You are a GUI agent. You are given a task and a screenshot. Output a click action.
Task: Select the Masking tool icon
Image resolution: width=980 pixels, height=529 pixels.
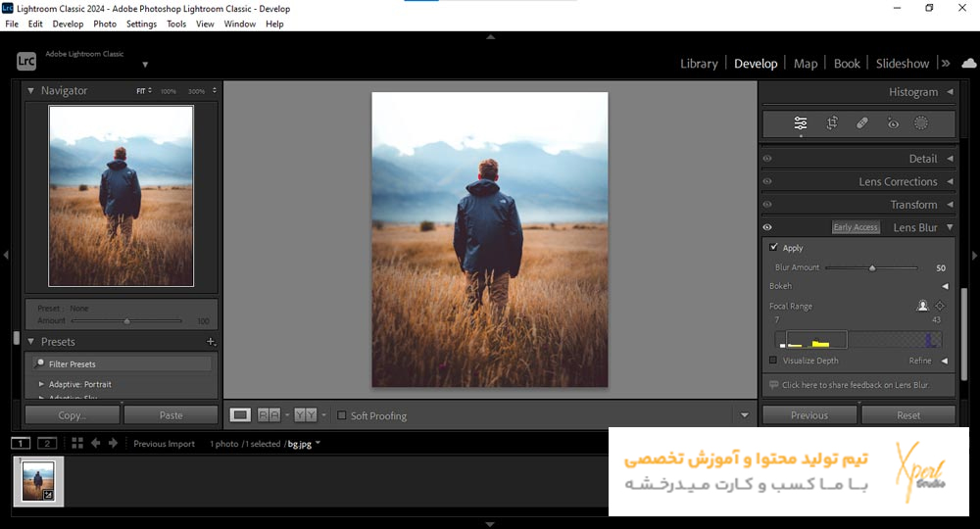pos(921,123)
